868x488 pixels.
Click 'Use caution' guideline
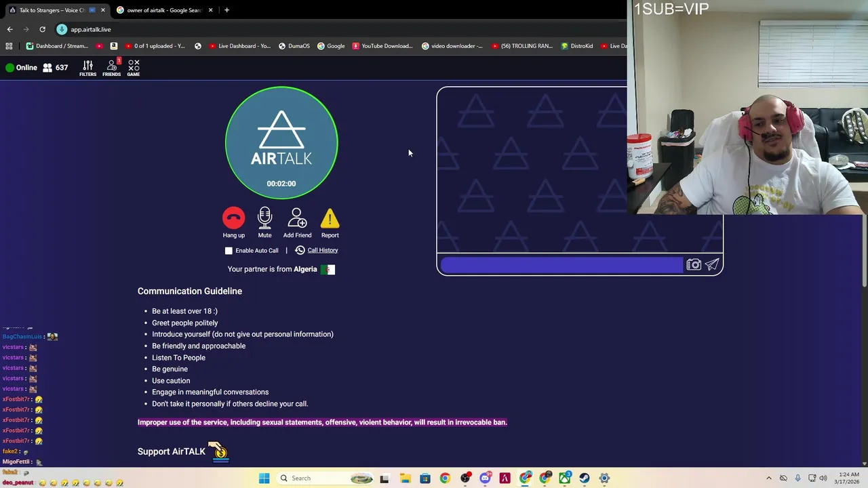click(171, 381)
